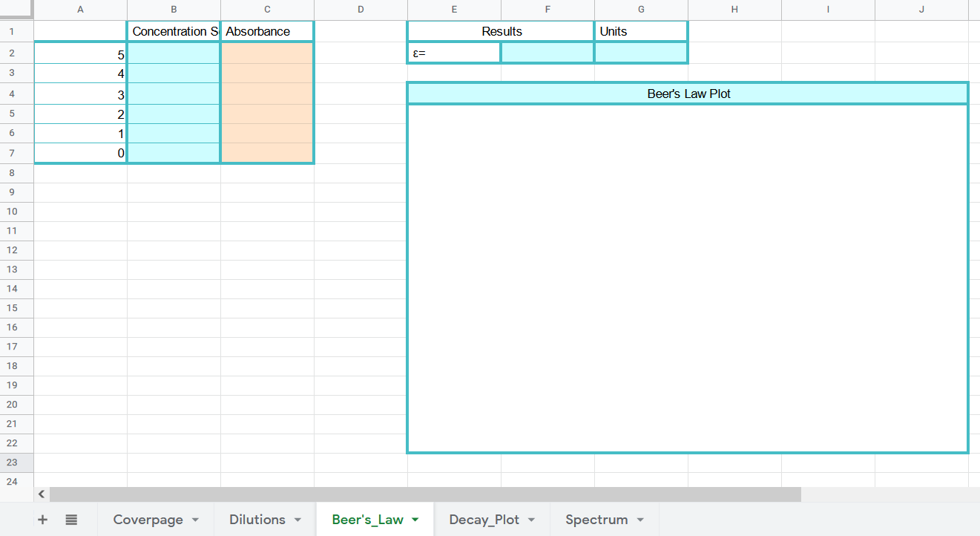Click the select-all corner box
Image resolution: width=980 pixels, height=536 pixels.
16,9
